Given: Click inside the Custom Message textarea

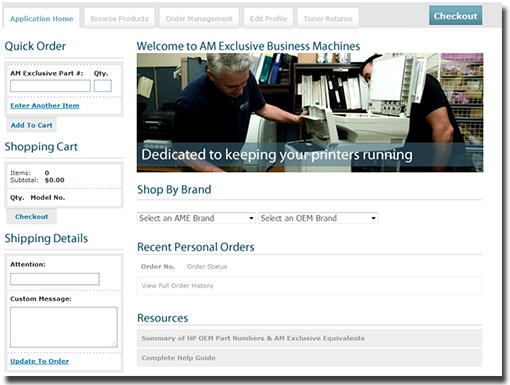Looking at the screenshot, I should 64,327.
